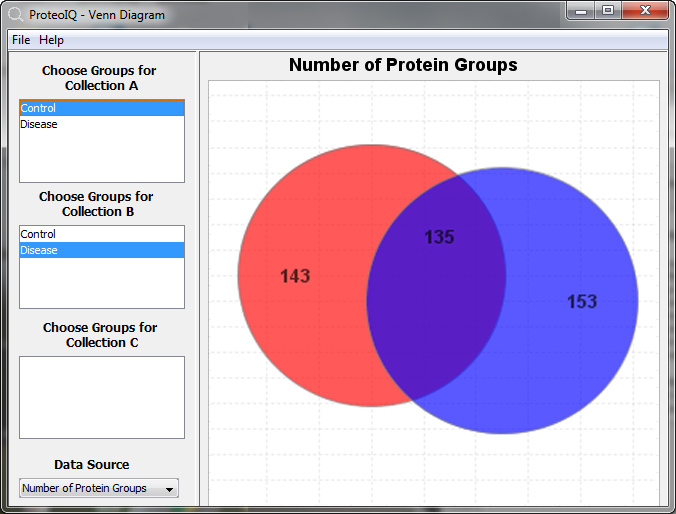Image resolution: width=676 pixels, height=514 pixels.
Task: Select Control in Collection A list
Action: pyautogui.click(x=102, y=108)
